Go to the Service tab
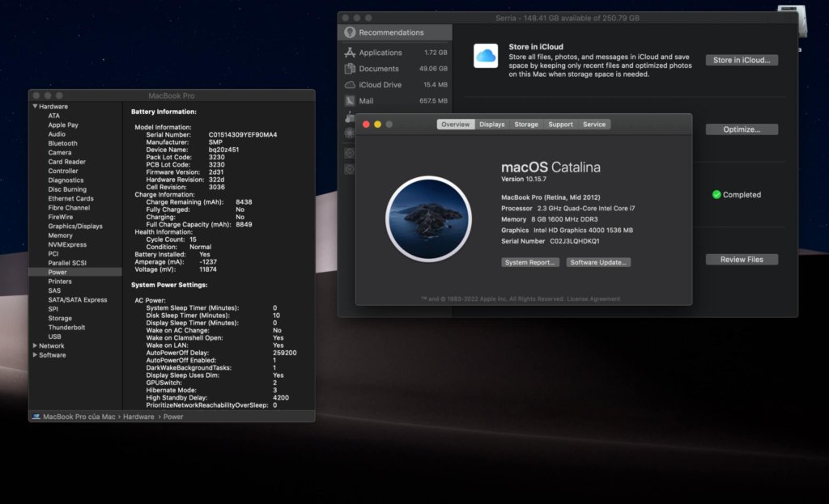 point(593,124)
